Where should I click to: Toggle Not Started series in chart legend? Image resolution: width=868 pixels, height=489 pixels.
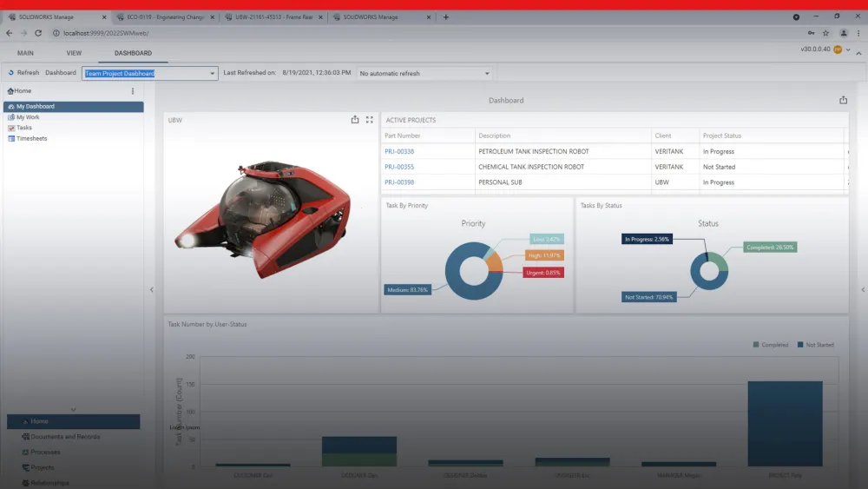tap(815, 345)
